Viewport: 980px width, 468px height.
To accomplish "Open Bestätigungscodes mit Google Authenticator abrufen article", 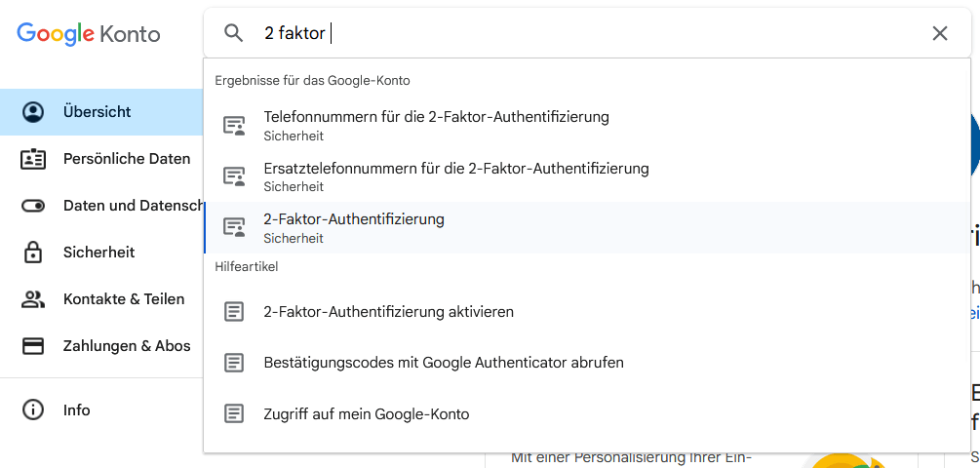I will pyautogui.click(x=444, y=363).
